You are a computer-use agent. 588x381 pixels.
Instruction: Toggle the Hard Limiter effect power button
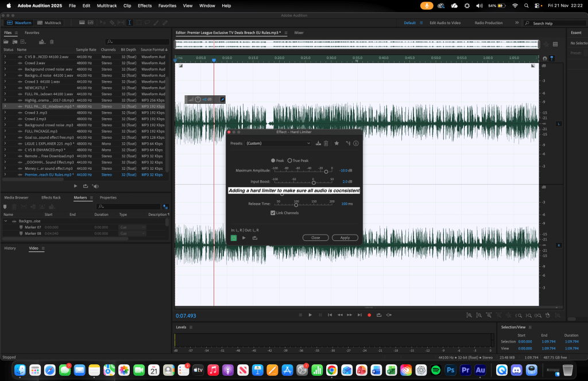coord(234,238)
